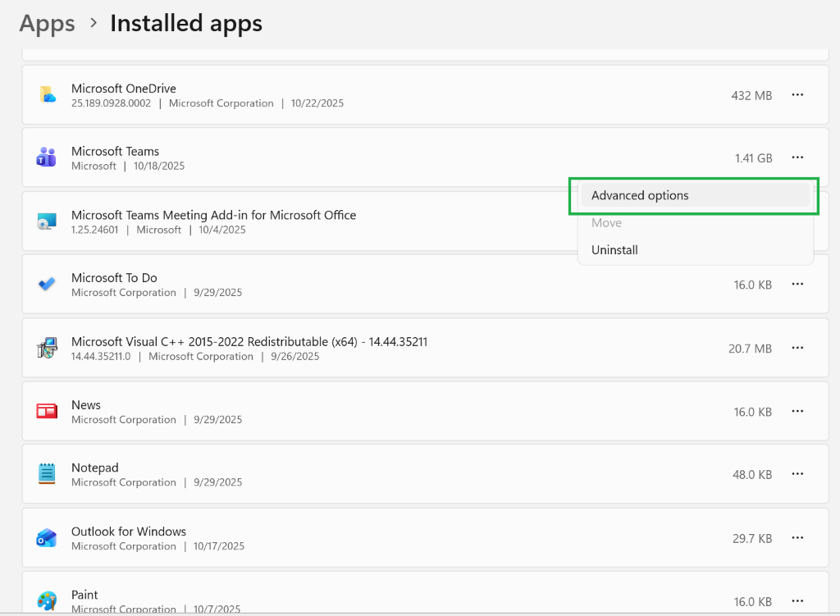The width and height of the screenshot is (840, 616).
Task: Click the Microsoft To Do checkmark icon
Action: [47, 284]
